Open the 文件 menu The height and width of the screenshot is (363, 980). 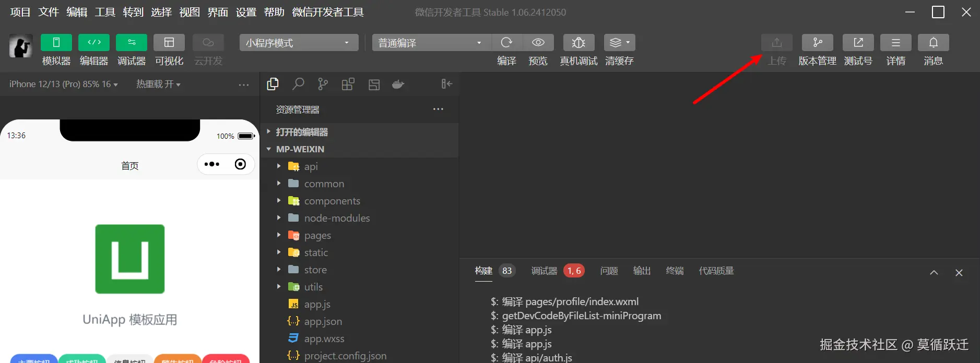49,12
